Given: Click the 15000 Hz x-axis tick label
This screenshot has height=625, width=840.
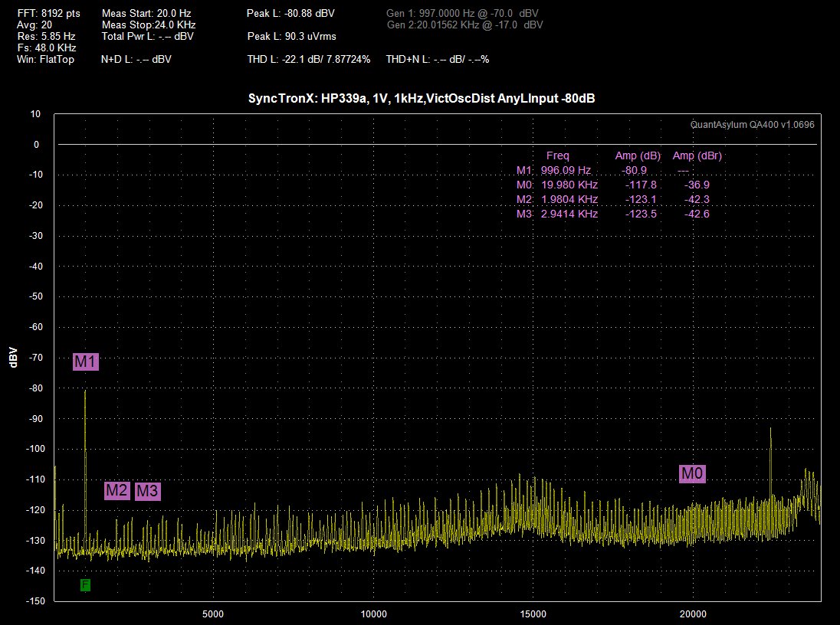Looking at the screenshot, I should [533, 614].
